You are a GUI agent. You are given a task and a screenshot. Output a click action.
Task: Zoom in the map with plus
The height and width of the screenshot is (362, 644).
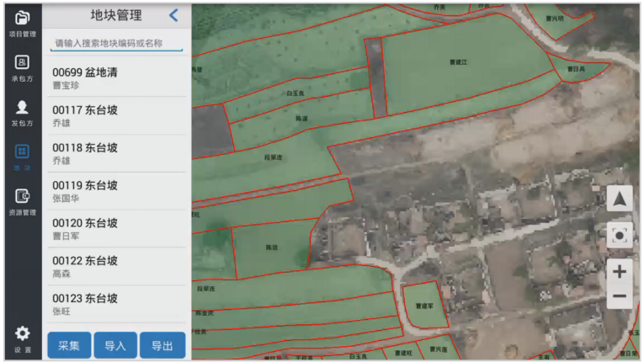click(620, 271)
